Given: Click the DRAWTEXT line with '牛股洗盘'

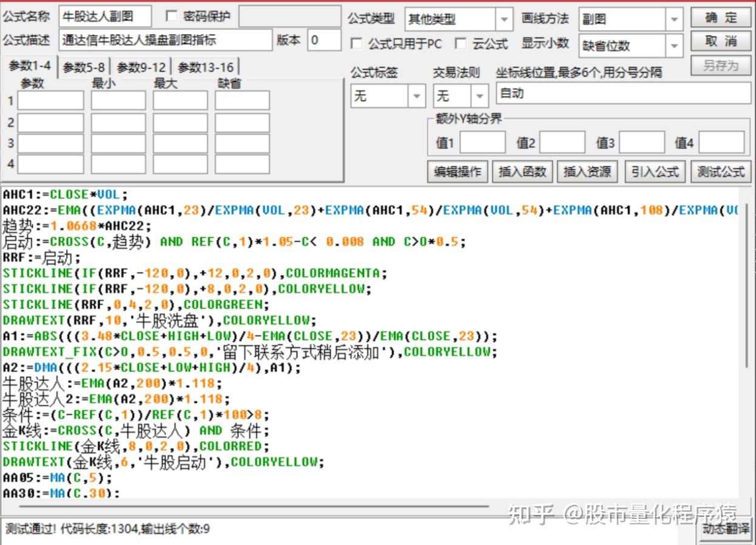Looking at the screenshot, I should (x=160, y=320).
